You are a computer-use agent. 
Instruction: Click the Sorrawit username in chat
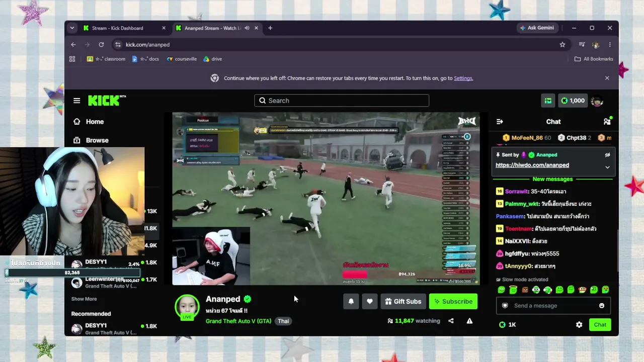coord(517,192)
